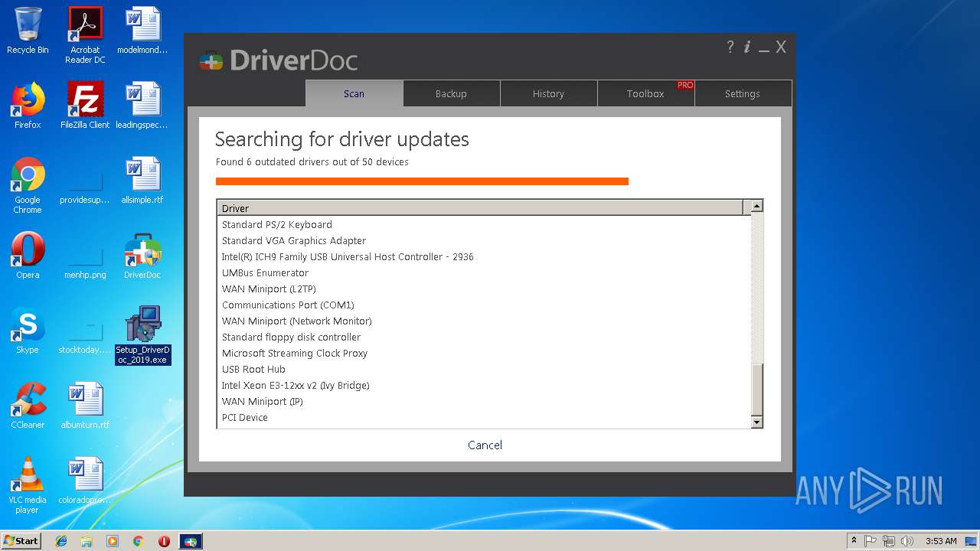Viewport: 980px width, 551px height.
Task: Select UMBus Enumerator row
Action: [483, 272]
